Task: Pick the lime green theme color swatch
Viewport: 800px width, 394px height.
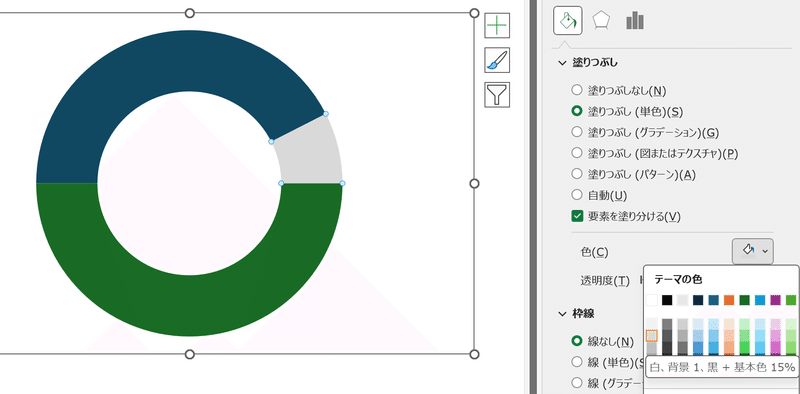Action: (x=791, y=300)
